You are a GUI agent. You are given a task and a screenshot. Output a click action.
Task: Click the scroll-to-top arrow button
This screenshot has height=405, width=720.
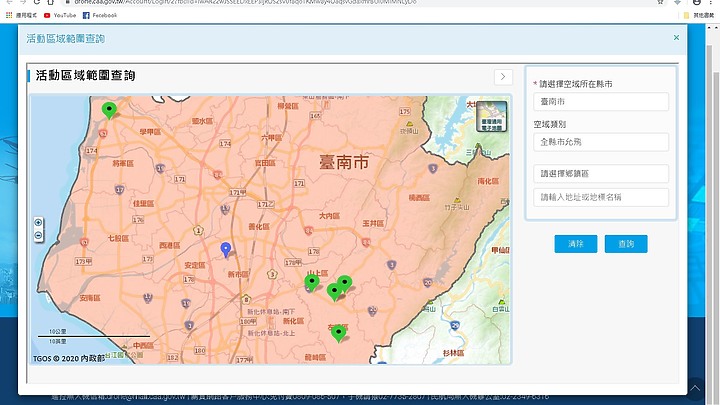coord(695,388)
